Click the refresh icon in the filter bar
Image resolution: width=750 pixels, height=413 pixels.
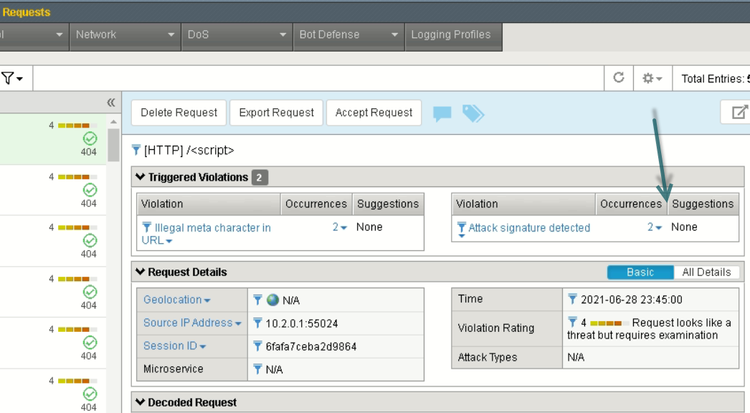[x=618, y=78]
